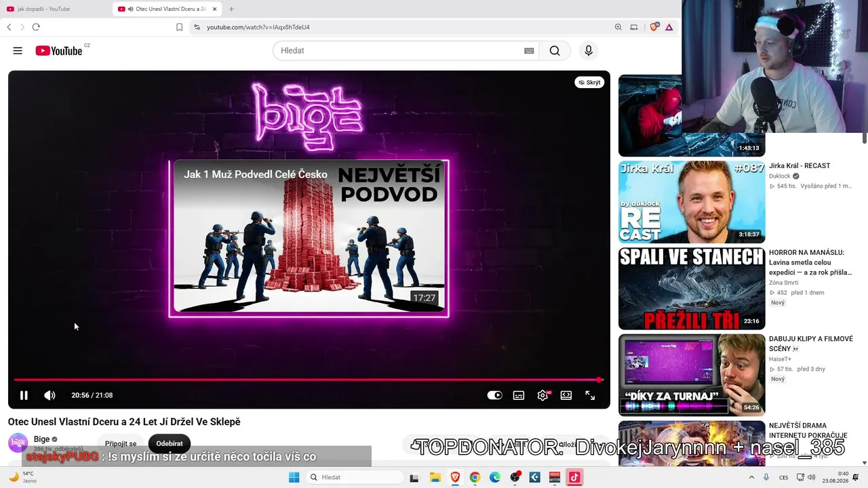Screen dimensions: 868x488
Task: Open Microsoft Edge from the taskbar
Action: [495, 477]
